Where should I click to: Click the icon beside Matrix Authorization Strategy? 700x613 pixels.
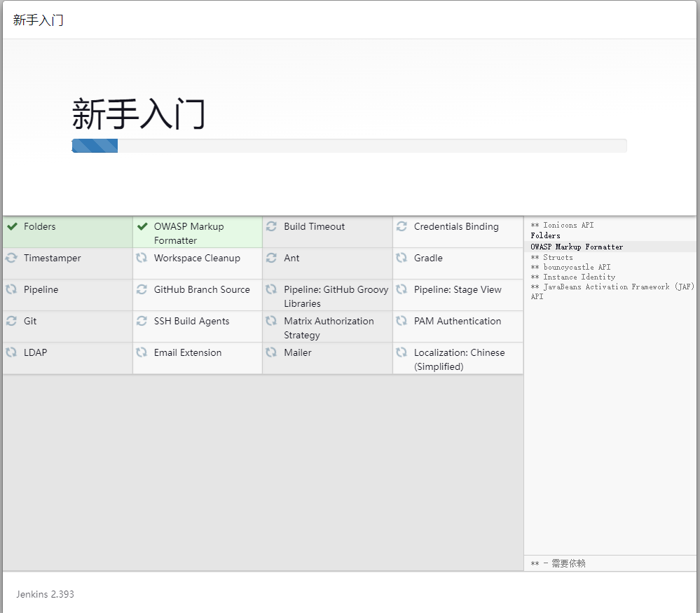point(271,321)
